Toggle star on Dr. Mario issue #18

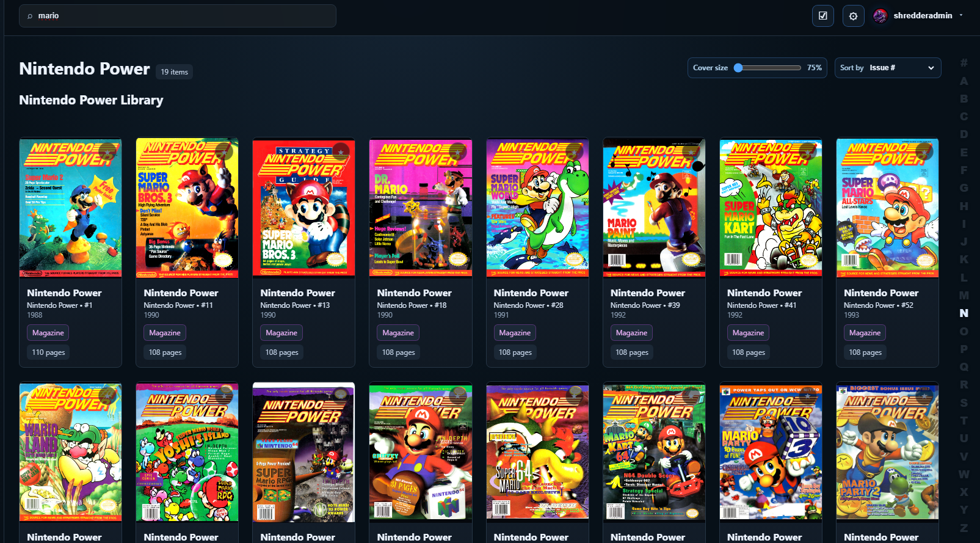tap(457, 151)
